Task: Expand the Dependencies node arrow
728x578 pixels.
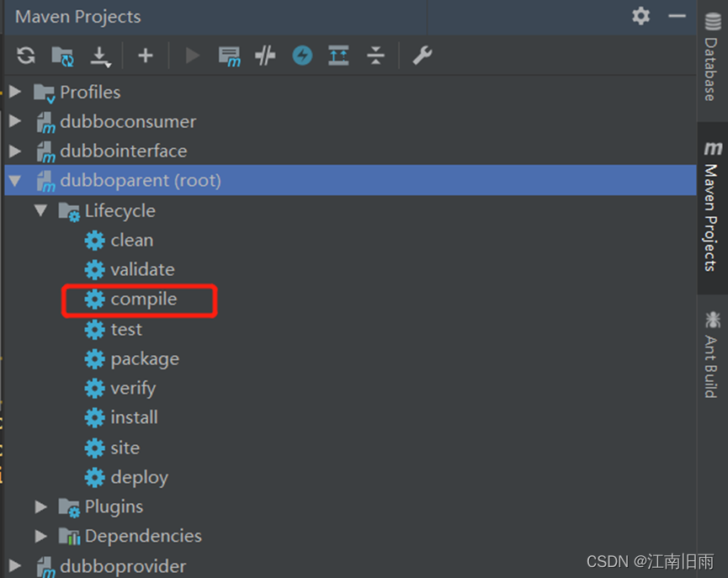Action: [41, 536]
